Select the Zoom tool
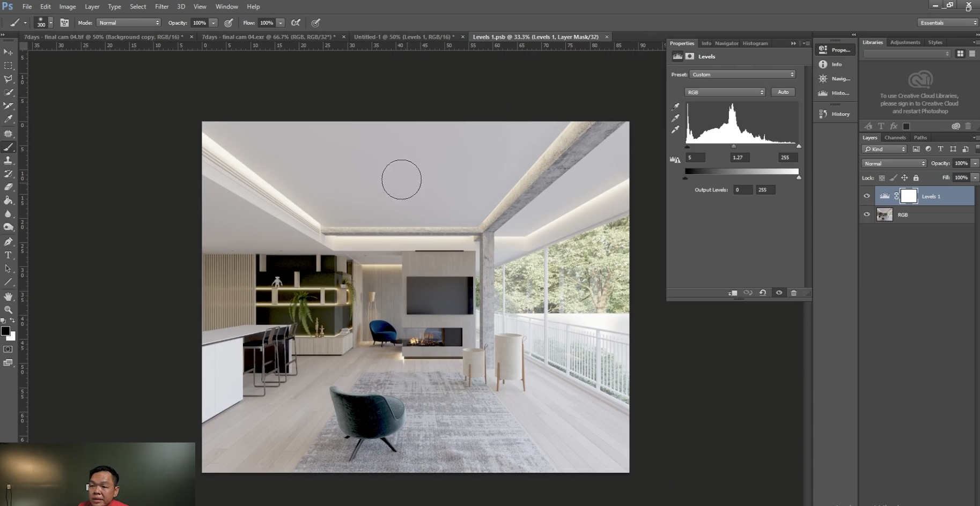Image resolution: width=980 pixels, height=506 pixels. [8, 310]
